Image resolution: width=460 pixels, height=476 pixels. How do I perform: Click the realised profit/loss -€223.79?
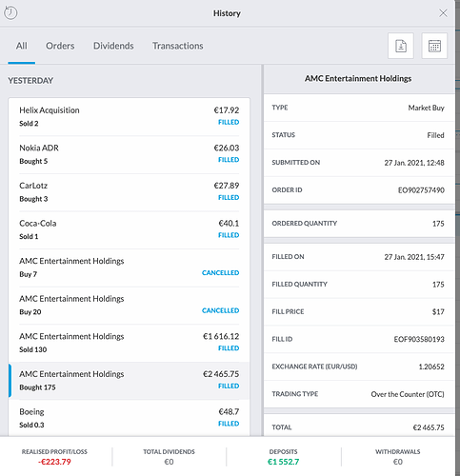(54, 462)
